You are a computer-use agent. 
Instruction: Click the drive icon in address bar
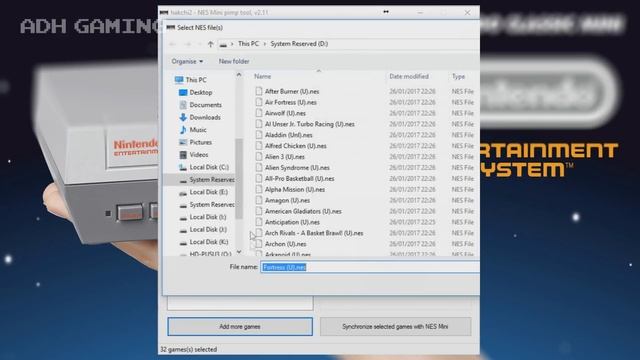(223, 44)
